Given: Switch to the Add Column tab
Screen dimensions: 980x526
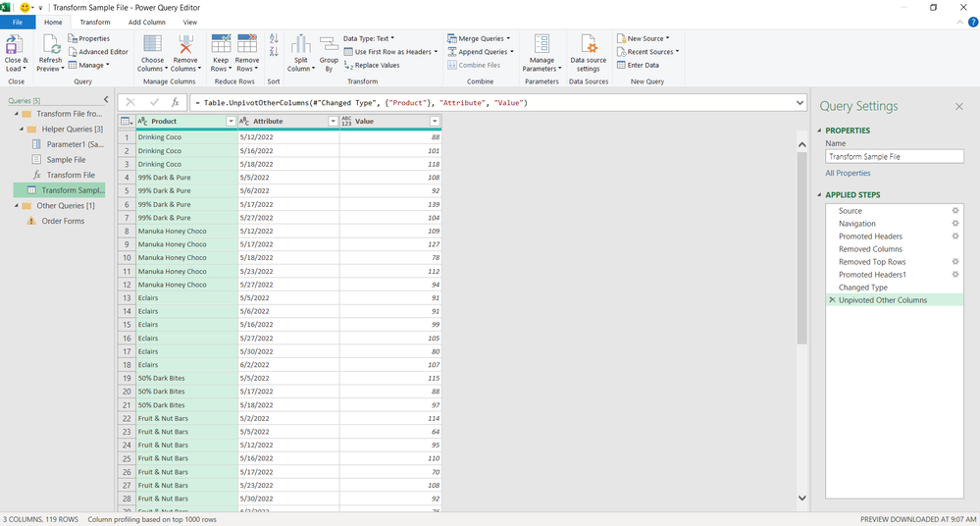Looking at the screenshot, I should (x=147, y=22).
